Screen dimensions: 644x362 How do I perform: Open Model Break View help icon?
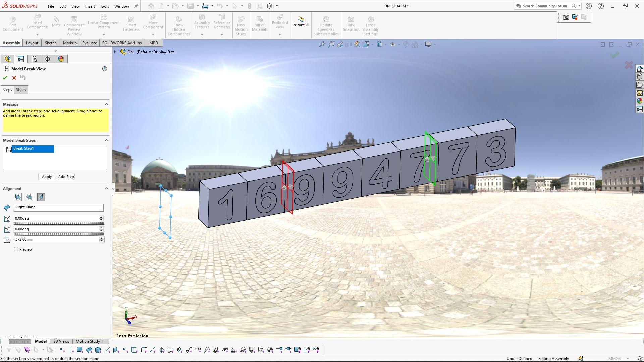coord(105,69)
